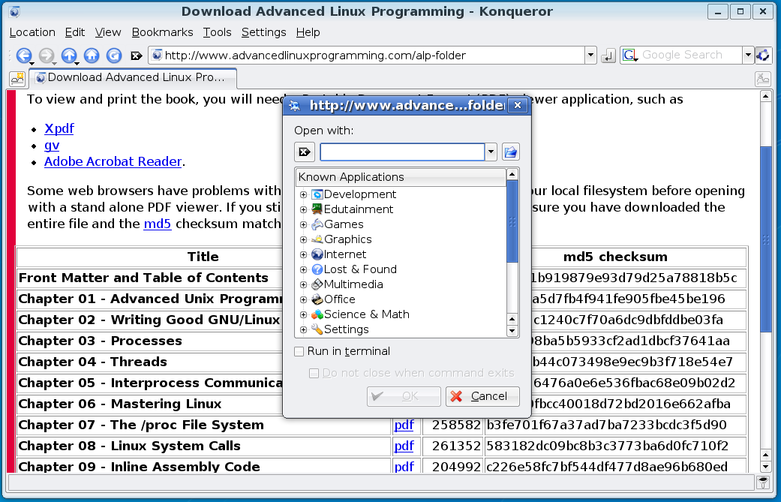Click the Google search provider icon
Viewport: 781px width, 502px height.
(x=630, y=55)
